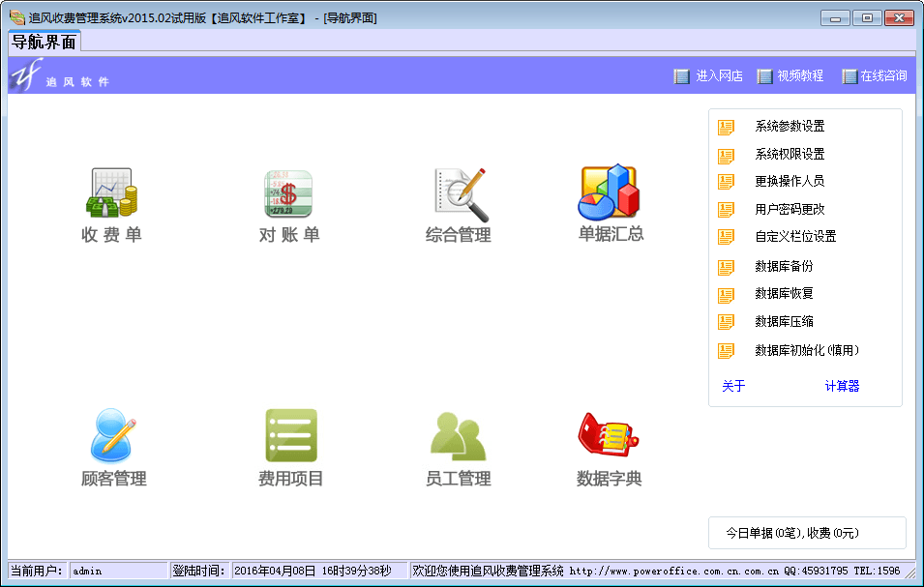924x587 pixels.
Task: Switch to the 导航界面 tab
Action: coord(45,42)
